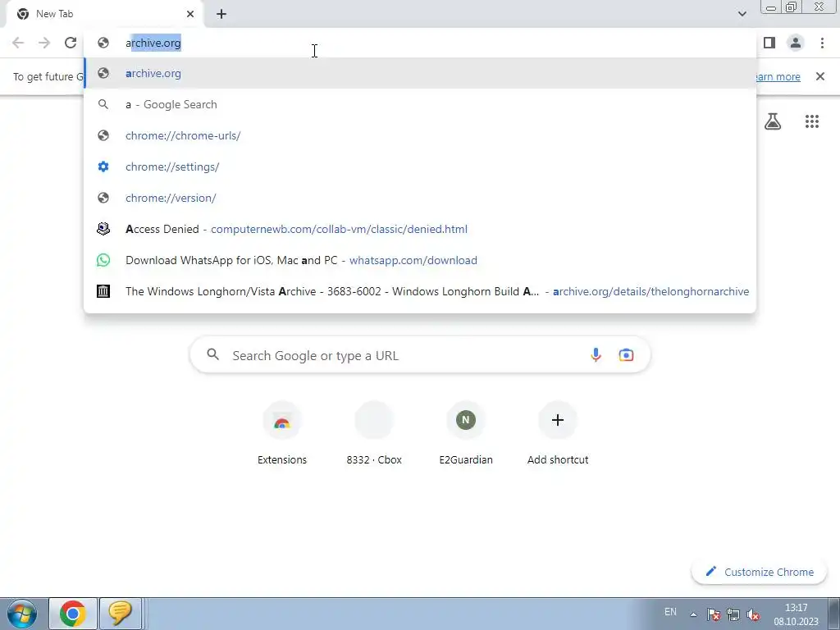Toggle the side panel icon

[769, 43]
